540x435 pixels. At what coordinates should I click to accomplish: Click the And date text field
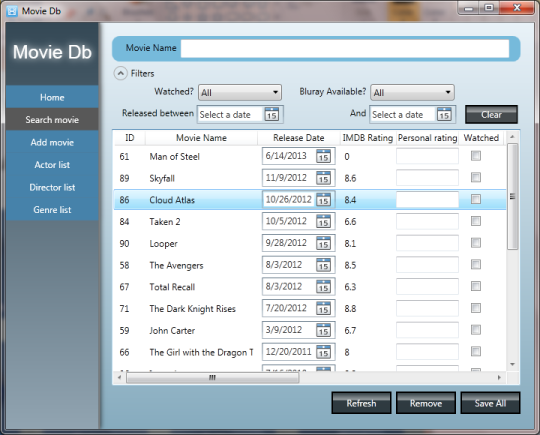pyautogui.click(x=403, y=114)
